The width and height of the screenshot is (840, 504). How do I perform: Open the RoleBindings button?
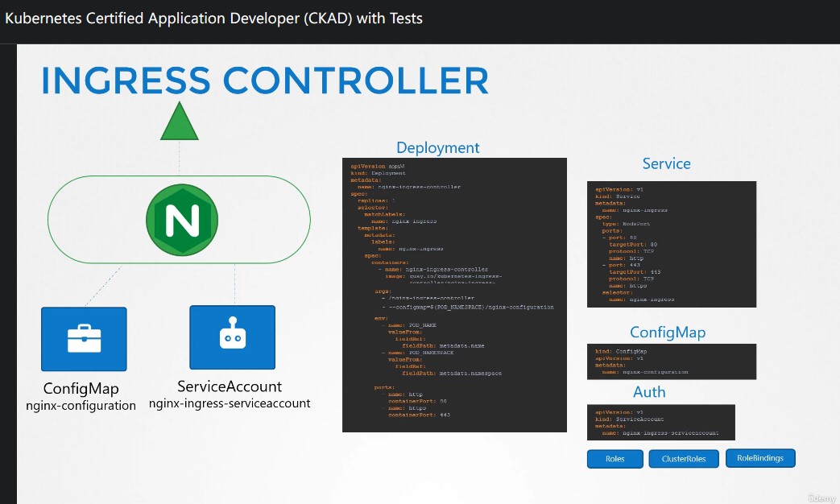pyautogui.click(x=760, y=458)
